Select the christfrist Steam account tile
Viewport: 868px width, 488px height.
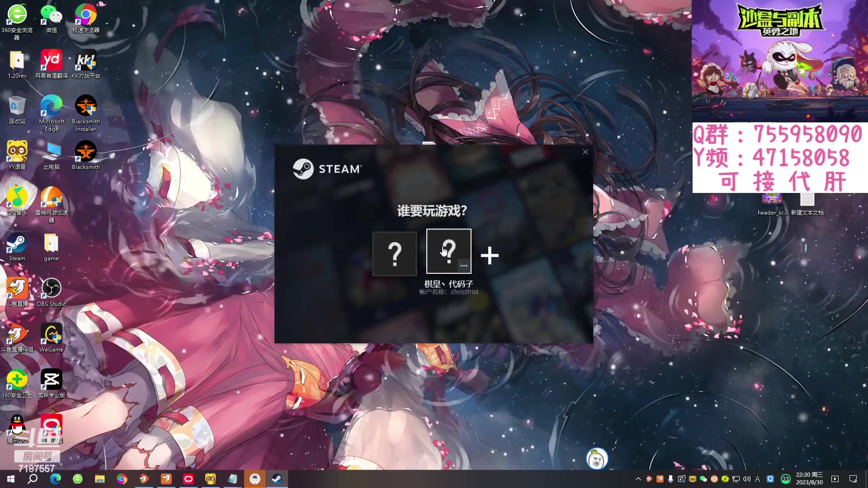coord(449,251)
